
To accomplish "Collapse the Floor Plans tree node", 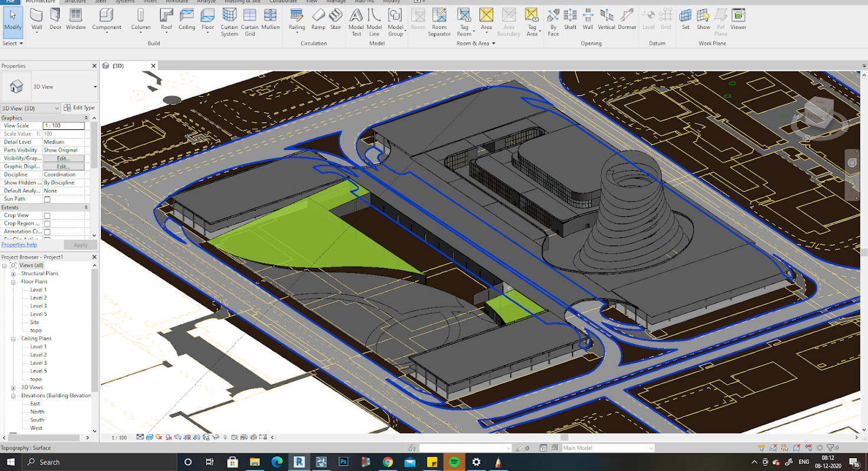I will [x=13, y=282].
